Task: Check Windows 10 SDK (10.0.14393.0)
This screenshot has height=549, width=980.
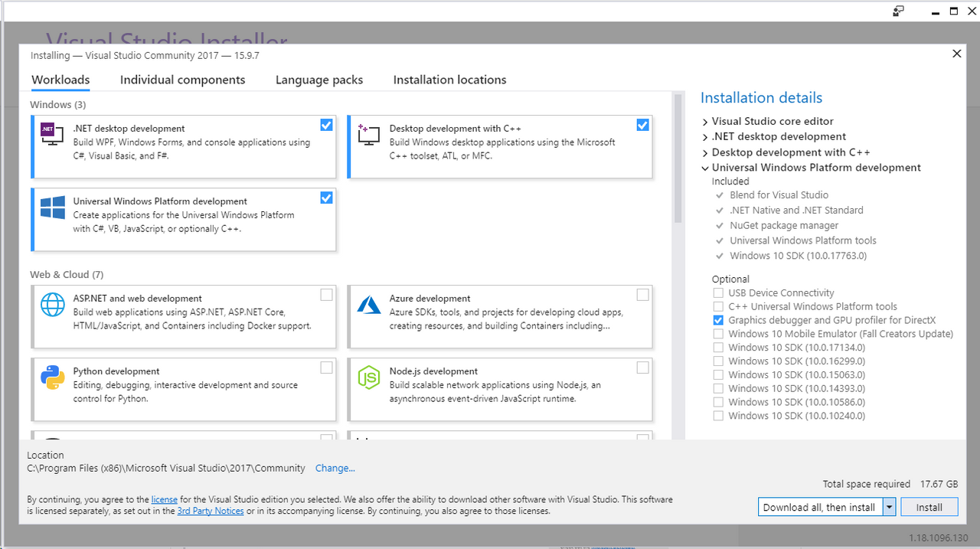Action: (x=718, y=388)
